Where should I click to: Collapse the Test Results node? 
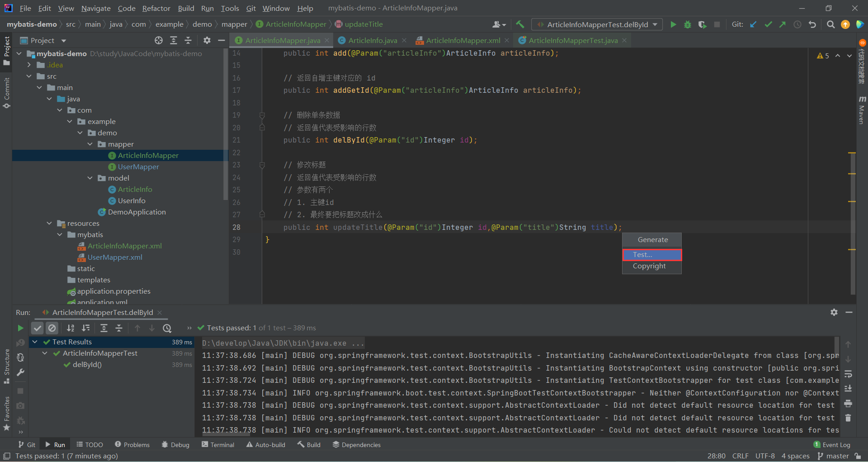point(35,342)
